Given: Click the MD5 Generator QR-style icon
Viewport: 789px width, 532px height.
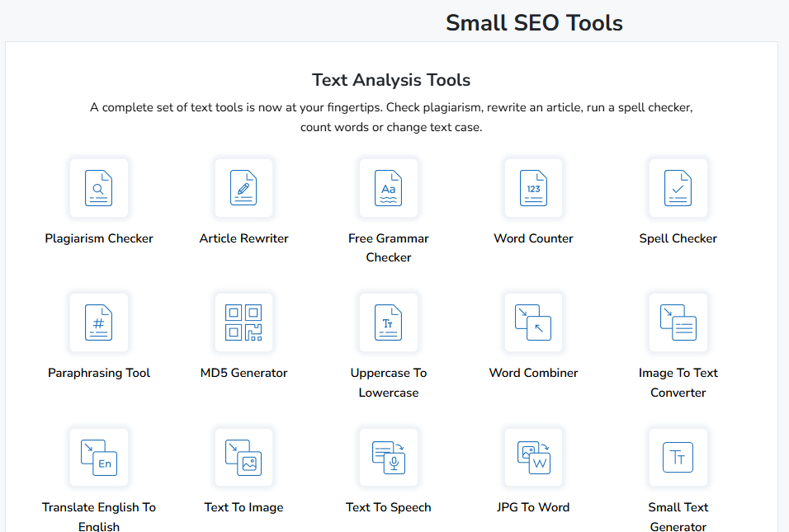Looking at the screenshot, I should 244,322.
